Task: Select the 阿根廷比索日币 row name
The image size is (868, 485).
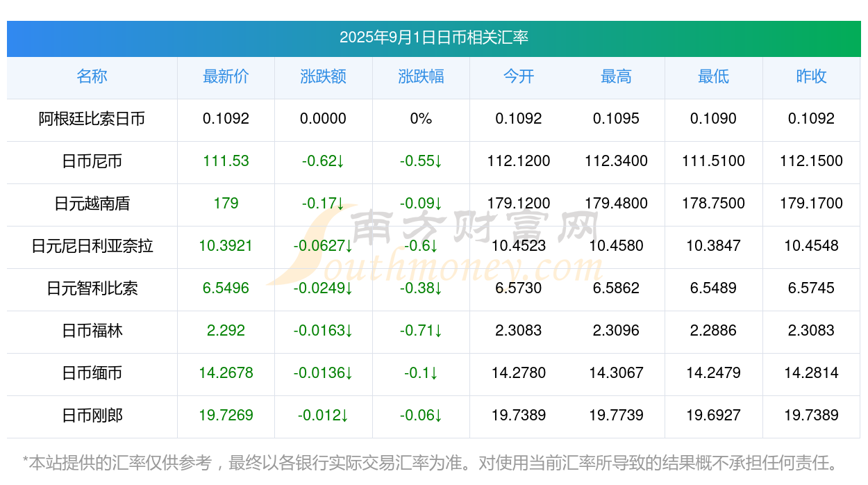Action: click(92, 119)
